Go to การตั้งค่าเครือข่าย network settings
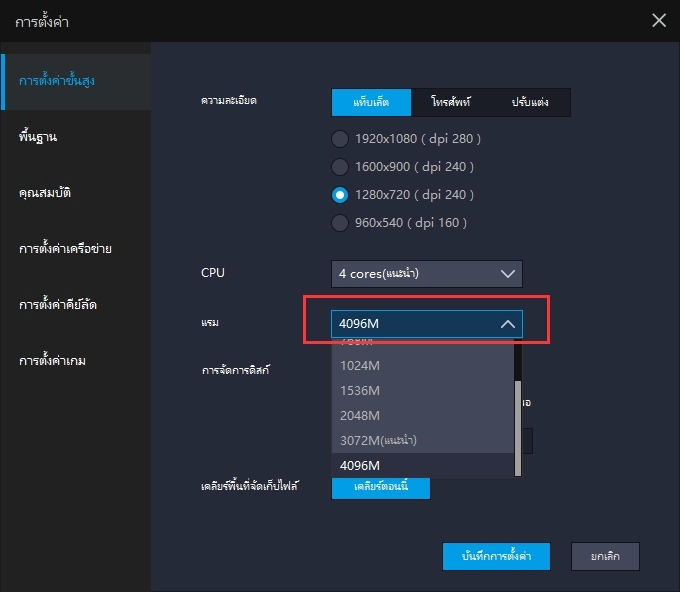The image size is (680, 592). pyautogui.click(x=65, y=248)
